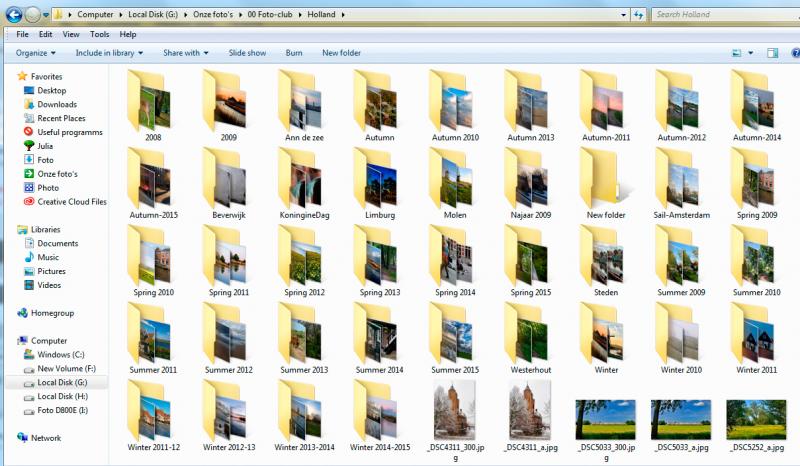800x466 pixels.
Task: Select Homegroup in navigation pane
Action: coord(52,313)
